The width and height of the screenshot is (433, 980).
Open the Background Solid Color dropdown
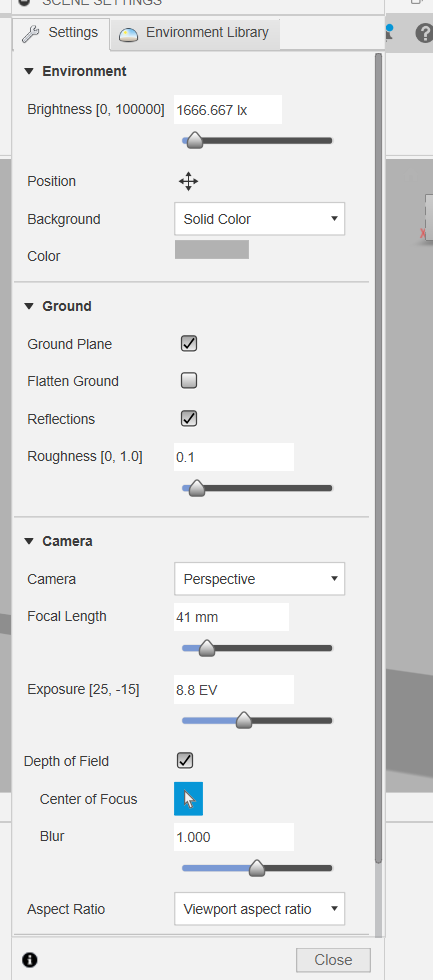(259, 219)
